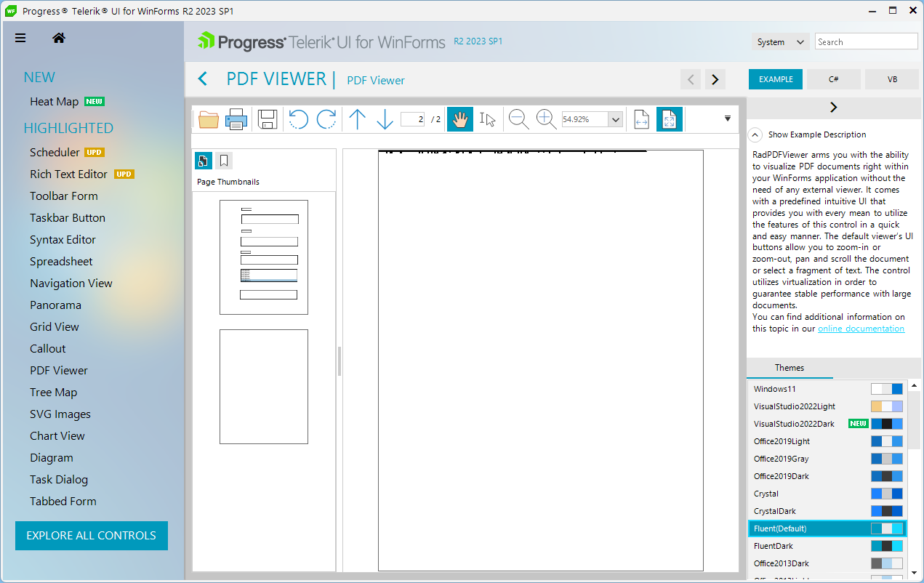Open the Navigation View demo

[71, 284]
